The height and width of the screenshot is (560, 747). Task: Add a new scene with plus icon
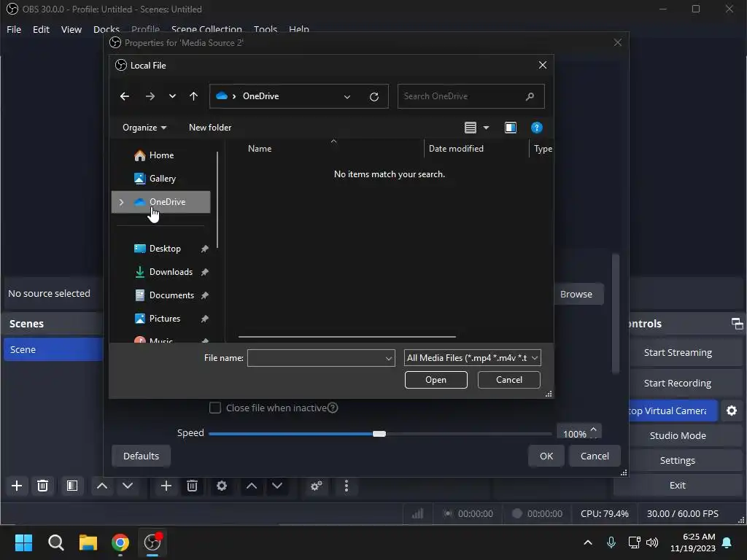[17, 486]
